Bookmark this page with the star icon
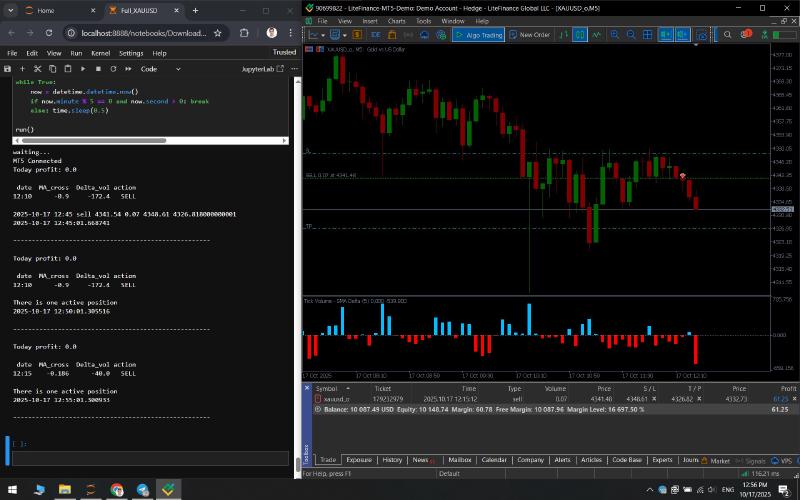800x500 pixels. coord(218,33)
